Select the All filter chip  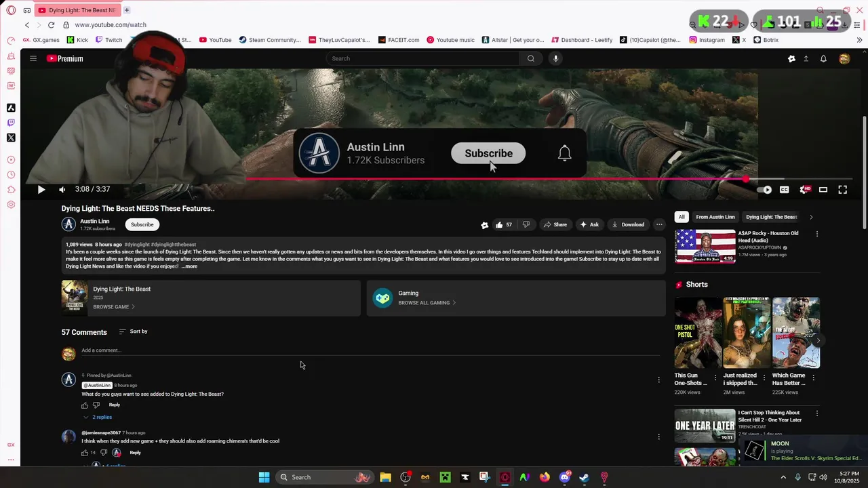682,217
